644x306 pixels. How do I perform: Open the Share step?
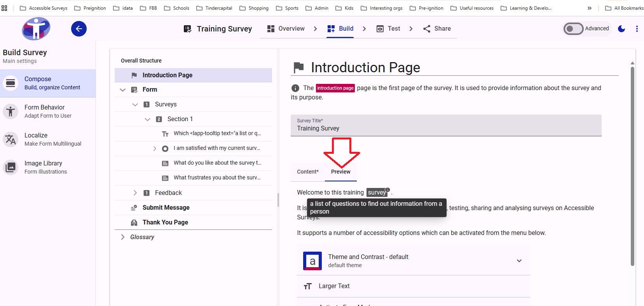(437, 29)
